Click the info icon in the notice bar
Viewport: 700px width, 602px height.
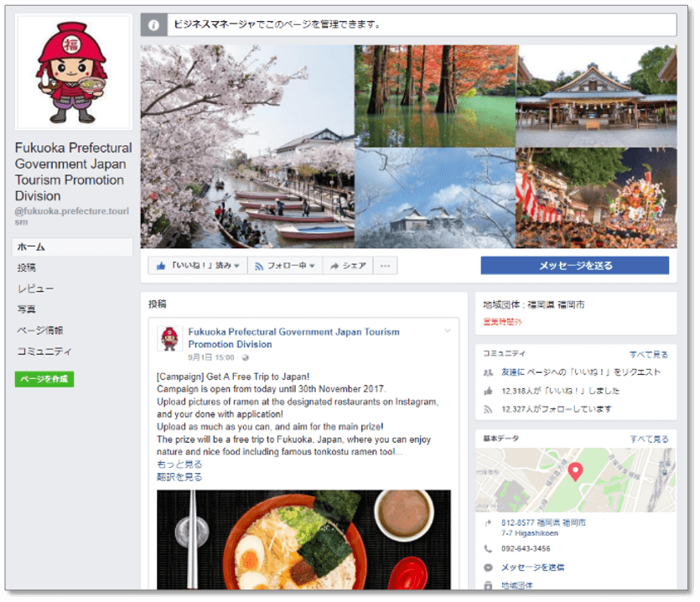pyautogui.click(x=153, y=25)
